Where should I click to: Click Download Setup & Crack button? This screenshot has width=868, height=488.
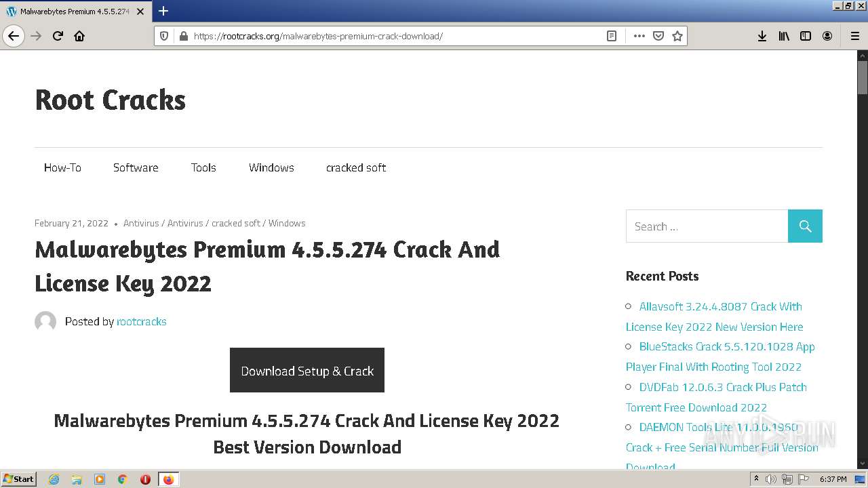coord(307,370)
